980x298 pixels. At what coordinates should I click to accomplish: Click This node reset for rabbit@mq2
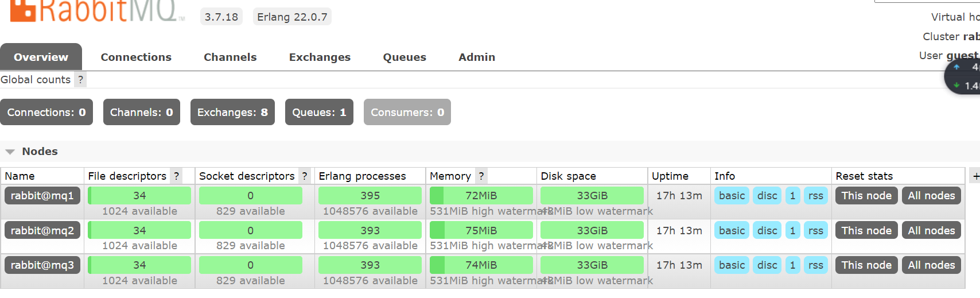(x=866, y=230)
